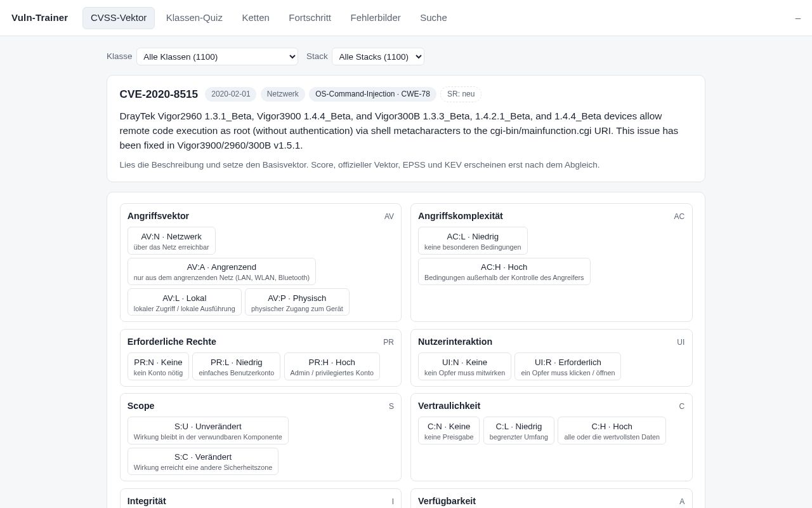The height and width of the screenshot is (508, 812).
Task: Click the Erforderliche Rechte group heading
Action: [172, 342]
